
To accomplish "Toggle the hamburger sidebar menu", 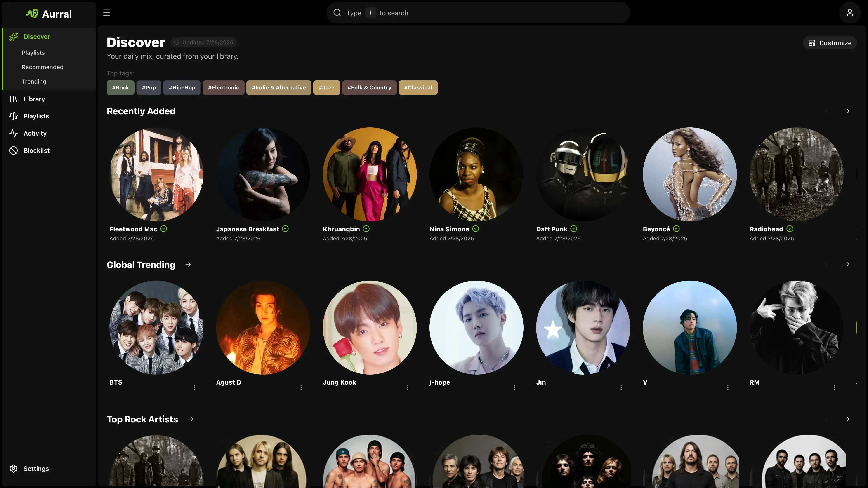I will (x=106, y=13).
